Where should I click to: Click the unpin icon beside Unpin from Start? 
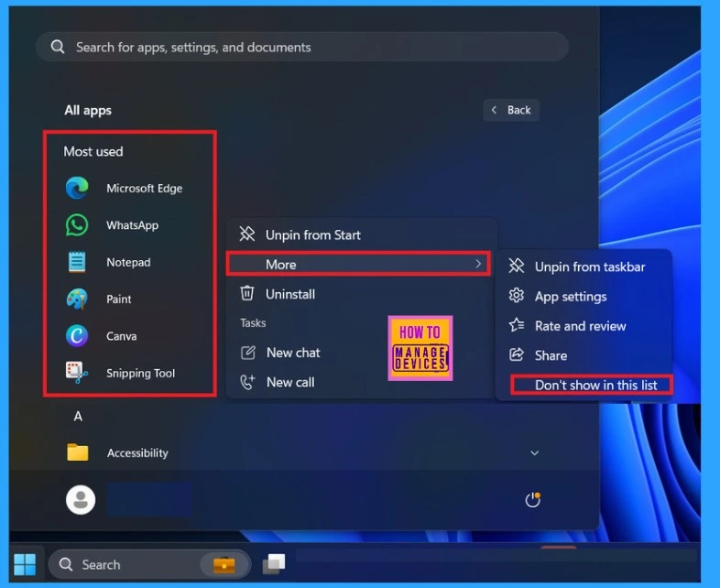coord(247,234)
